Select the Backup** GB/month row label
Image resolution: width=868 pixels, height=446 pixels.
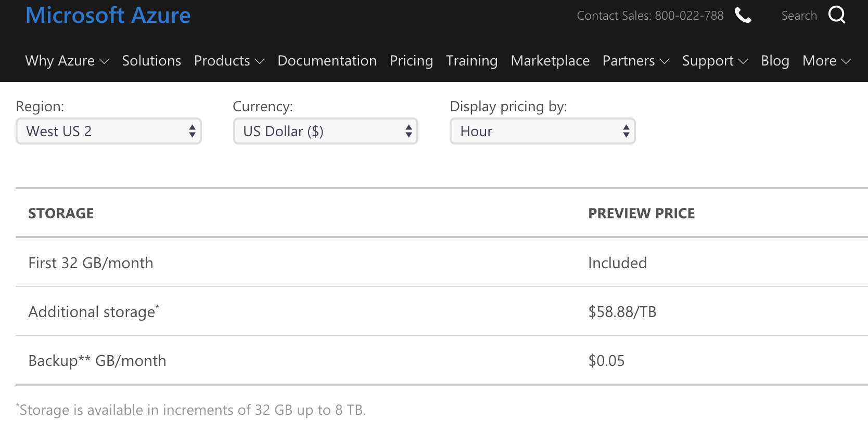point(97,360)
